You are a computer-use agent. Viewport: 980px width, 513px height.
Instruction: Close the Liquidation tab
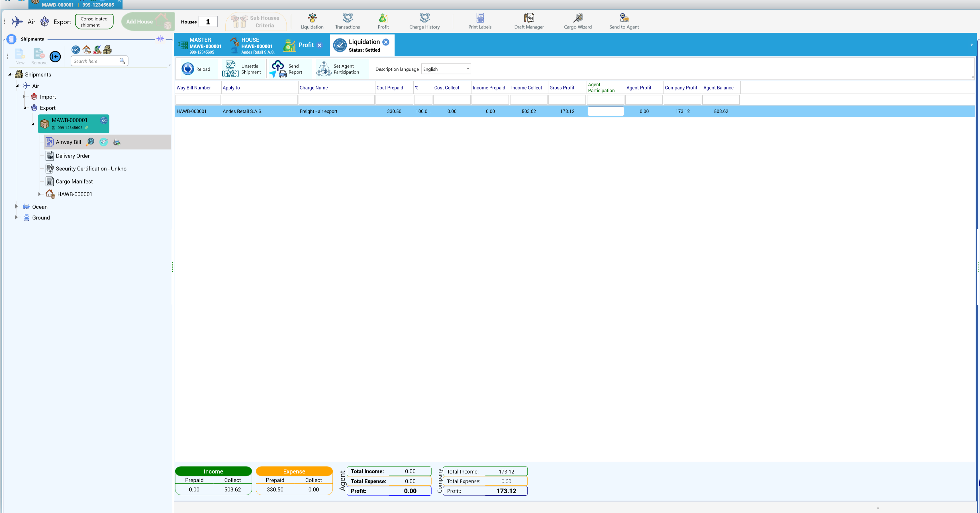coord(386,42)
